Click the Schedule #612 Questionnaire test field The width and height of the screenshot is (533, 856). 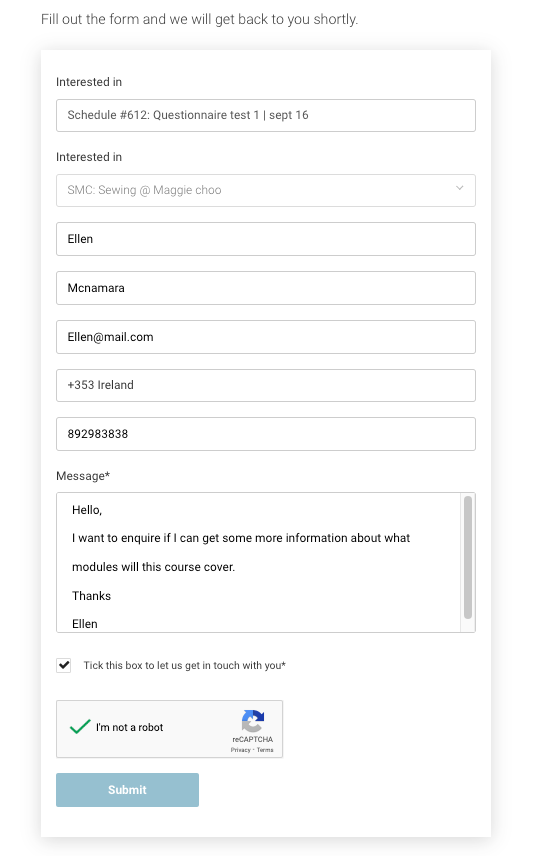265,115
